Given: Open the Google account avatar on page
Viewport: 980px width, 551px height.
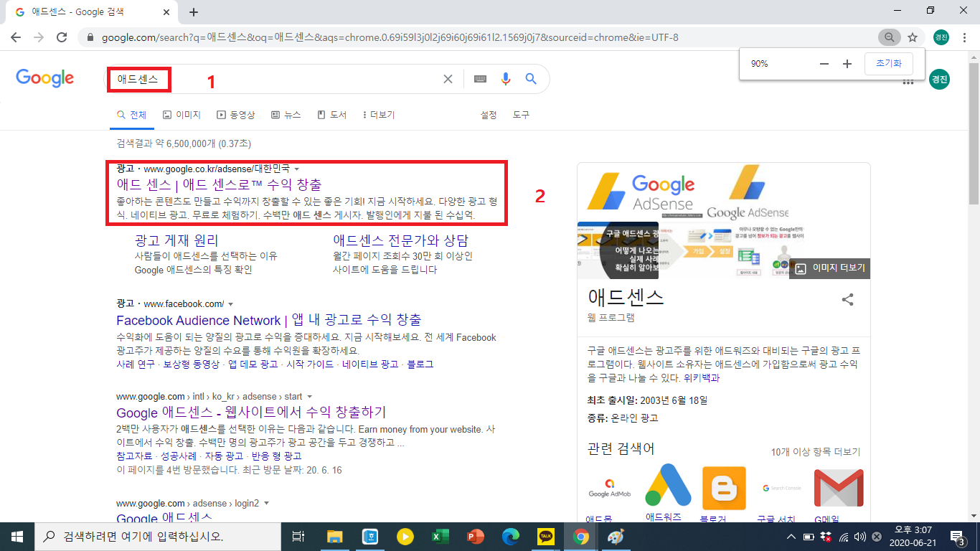Looking at the screenshot, I should [939, 79].
